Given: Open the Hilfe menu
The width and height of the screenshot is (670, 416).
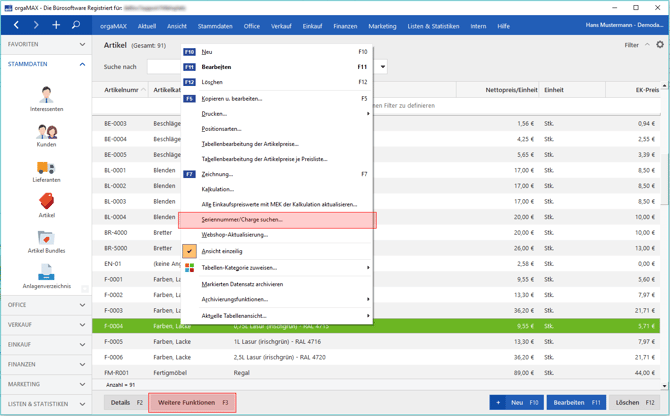Looking at the screenshot, I should (x=503, y=26).
